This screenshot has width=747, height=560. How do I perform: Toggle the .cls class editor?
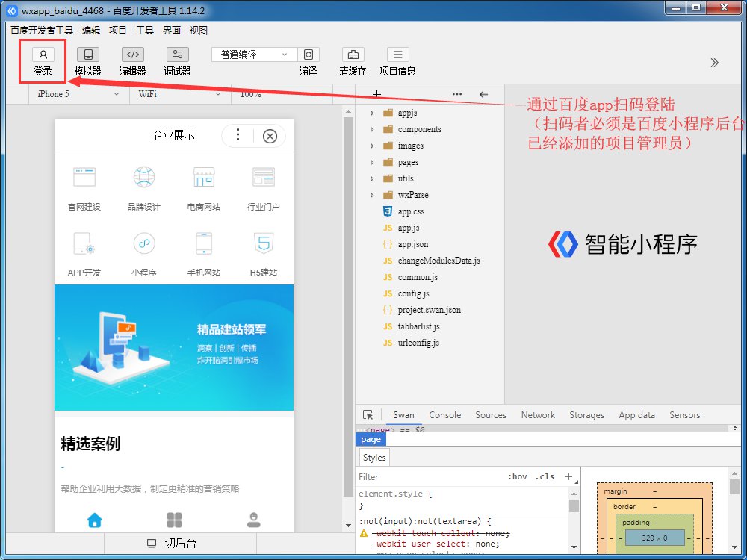tap(545, 476)
